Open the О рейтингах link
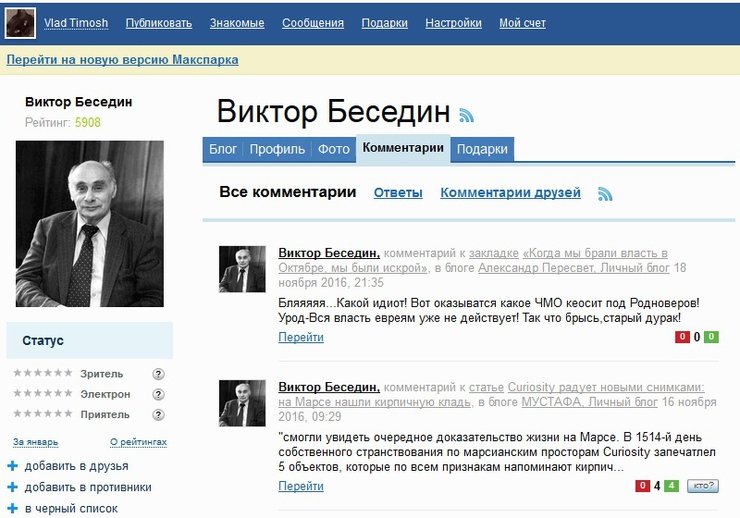This screenshot has height=518, width=740. tap(138, 442)
